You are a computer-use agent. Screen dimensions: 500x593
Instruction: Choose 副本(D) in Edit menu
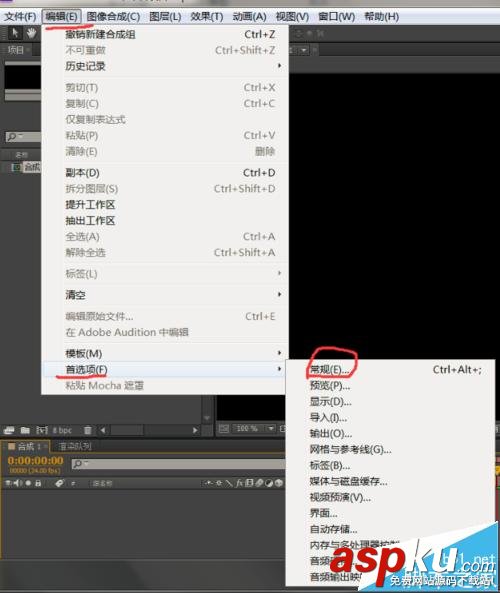(x=166, y=173)
